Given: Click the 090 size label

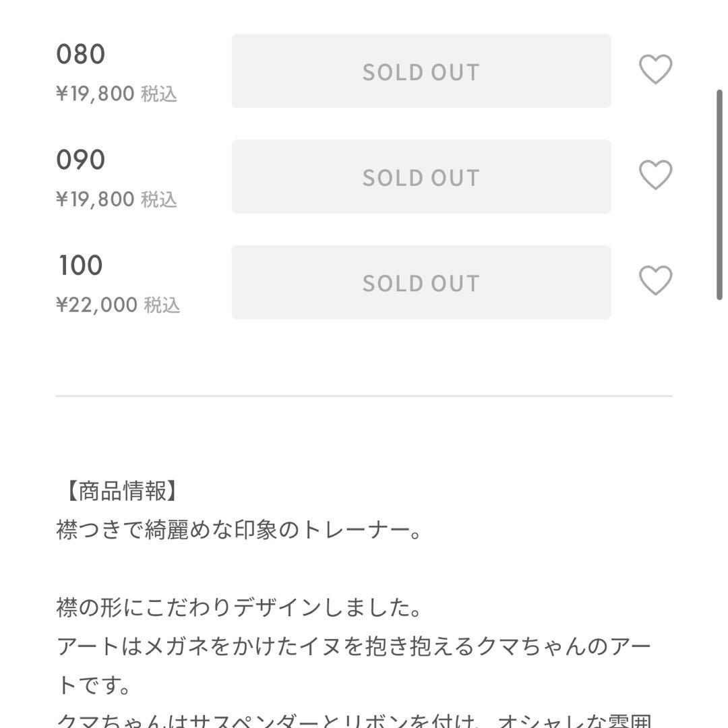Looking at the screenshot, I should 81,160.
